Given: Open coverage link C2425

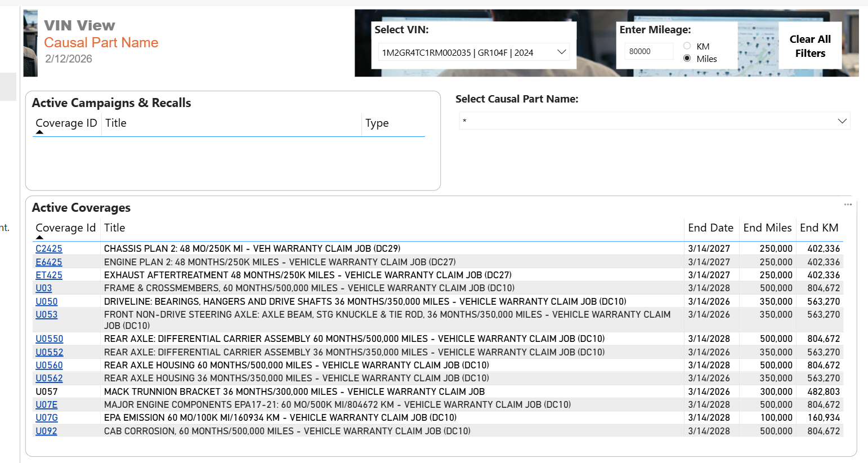Looking at the screenshot, I should (49, 249).
